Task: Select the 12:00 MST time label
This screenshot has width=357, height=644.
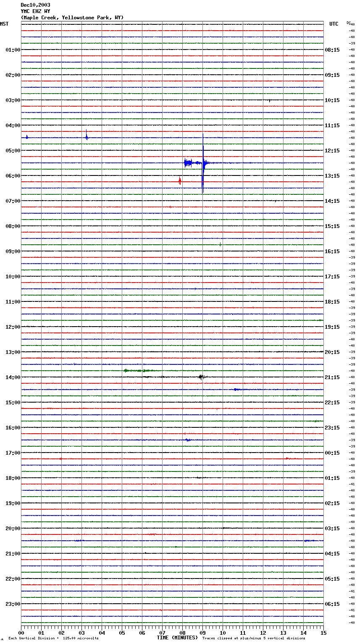Action: 13,327
